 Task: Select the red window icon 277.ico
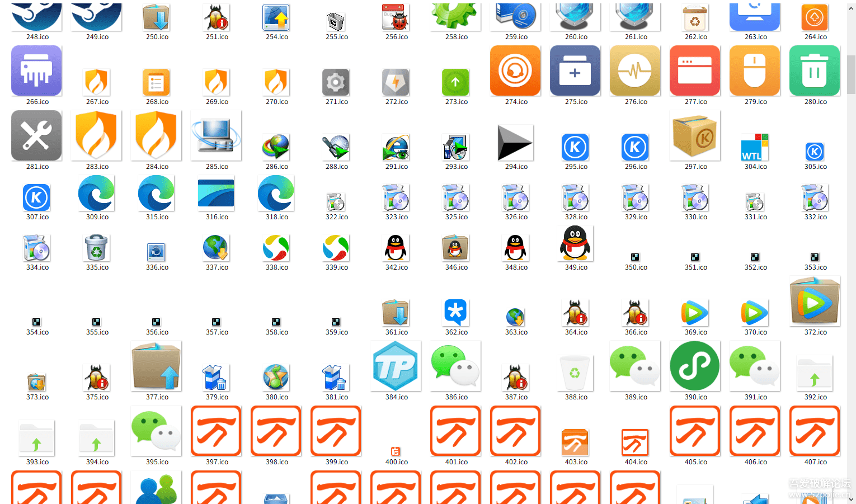(x=695, y=71)
